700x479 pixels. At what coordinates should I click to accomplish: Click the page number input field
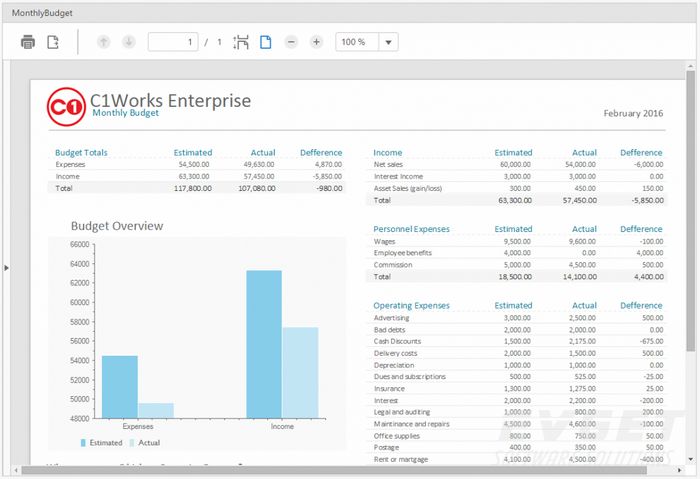point(173,42)
